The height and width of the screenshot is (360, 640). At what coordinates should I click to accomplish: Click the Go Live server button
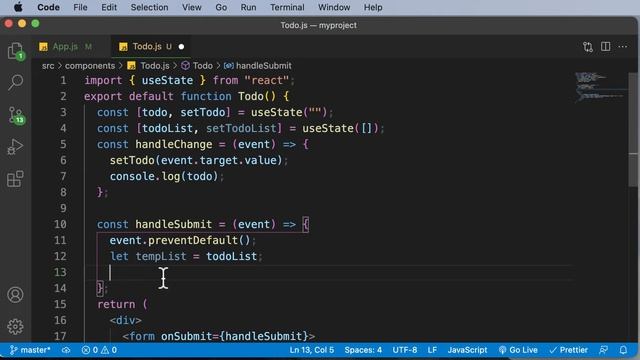pos(518,350)
